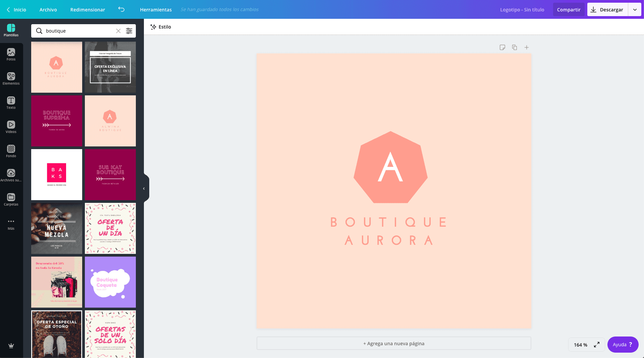
Task: Click the Compartir button
Action: tap(569, 10)
